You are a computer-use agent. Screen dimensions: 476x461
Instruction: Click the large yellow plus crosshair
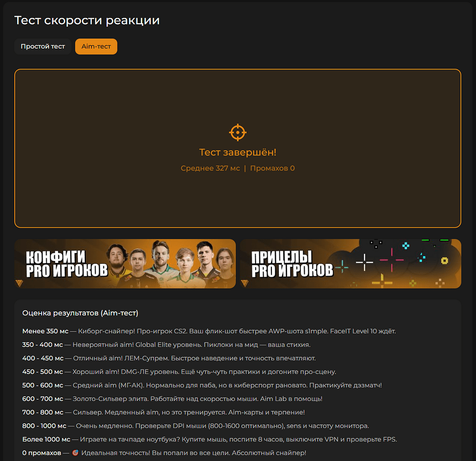pos(382,282)
